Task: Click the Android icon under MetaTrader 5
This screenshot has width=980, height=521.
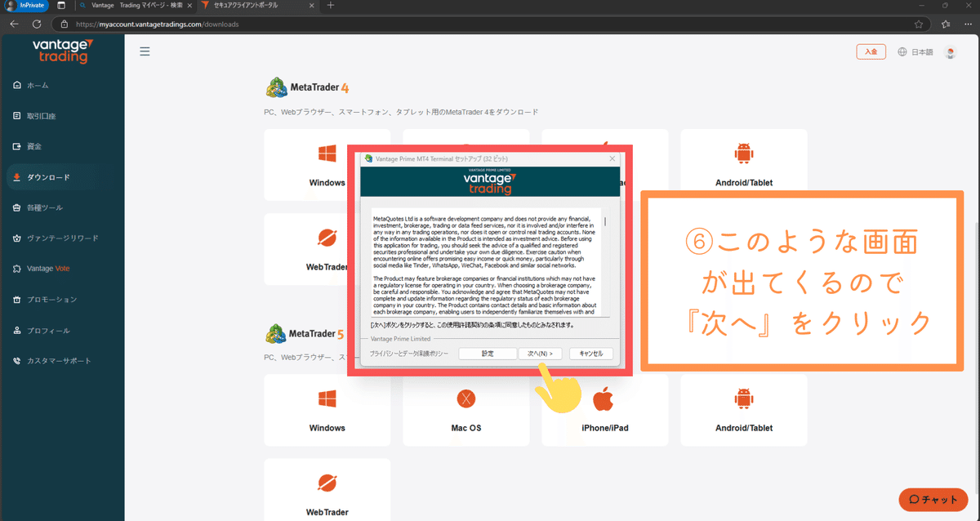Action: point(743,399)
